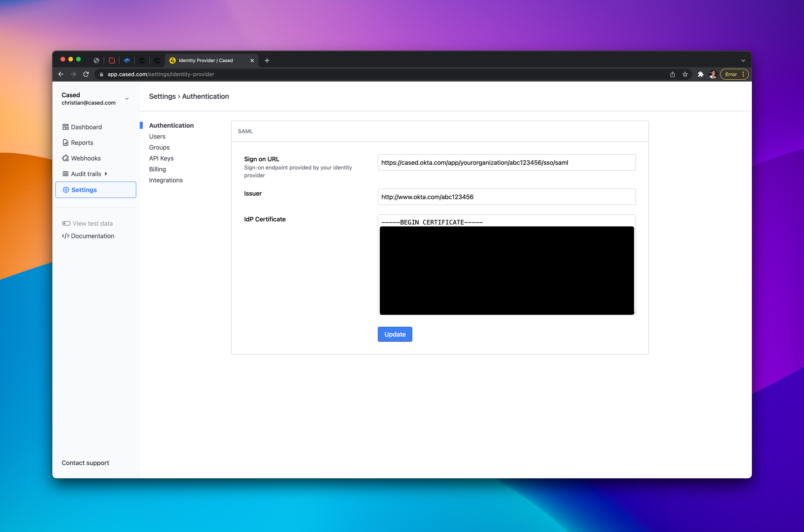Open the Dashboard sidebar item

[82, 127]
